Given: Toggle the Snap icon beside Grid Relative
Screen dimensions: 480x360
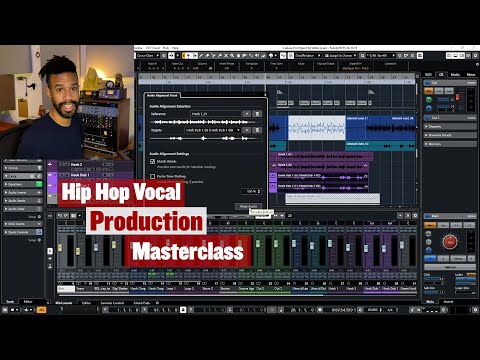Looking at the screenshot, I should click(291, 56).
